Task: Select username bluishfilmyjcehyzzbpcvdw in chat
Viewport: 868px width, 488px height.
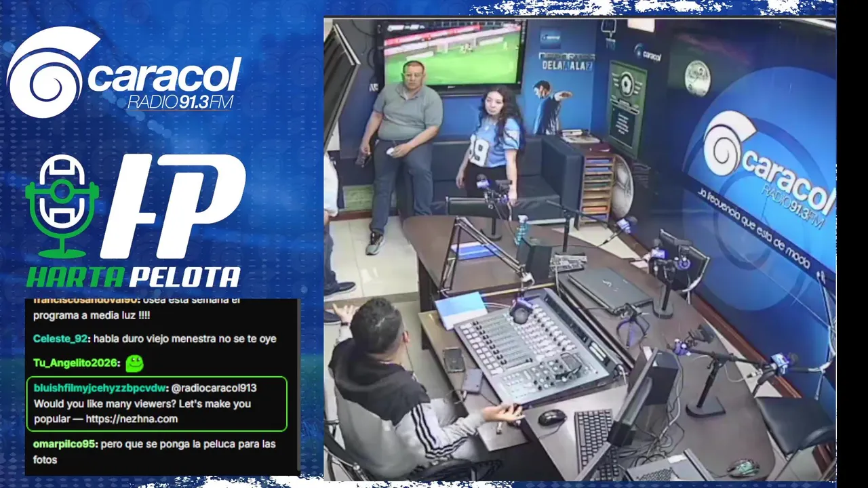Action: click(x=100, y=388)
